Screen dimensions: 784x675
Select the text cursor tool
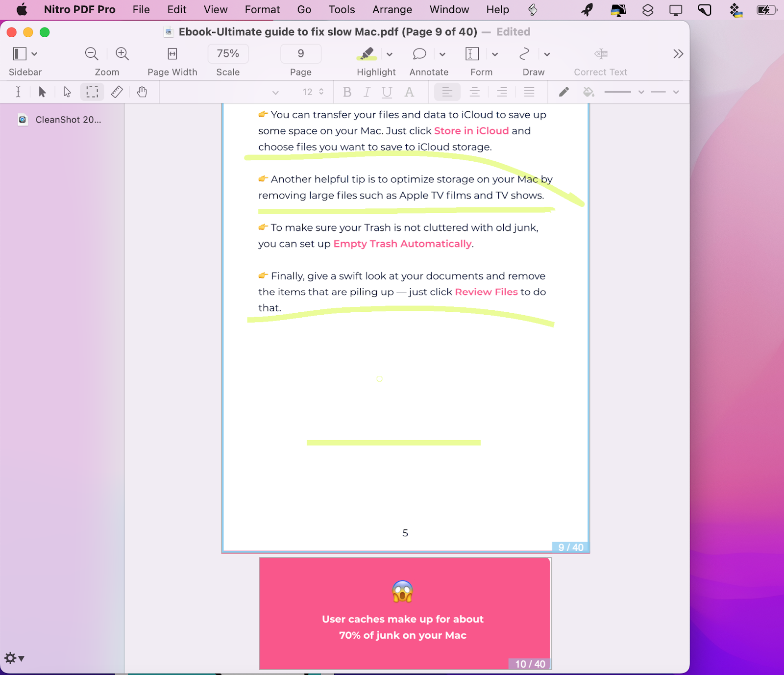pyautogui.click(x=18, y=92)
